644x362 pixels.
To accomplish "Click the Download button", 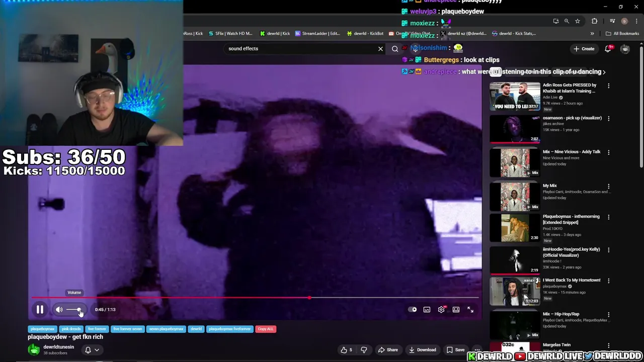I will pos(423,350).
